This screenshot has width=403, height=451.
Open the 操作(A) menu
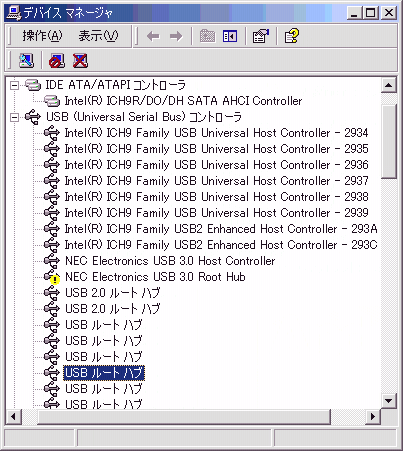(x=42, y=36)
